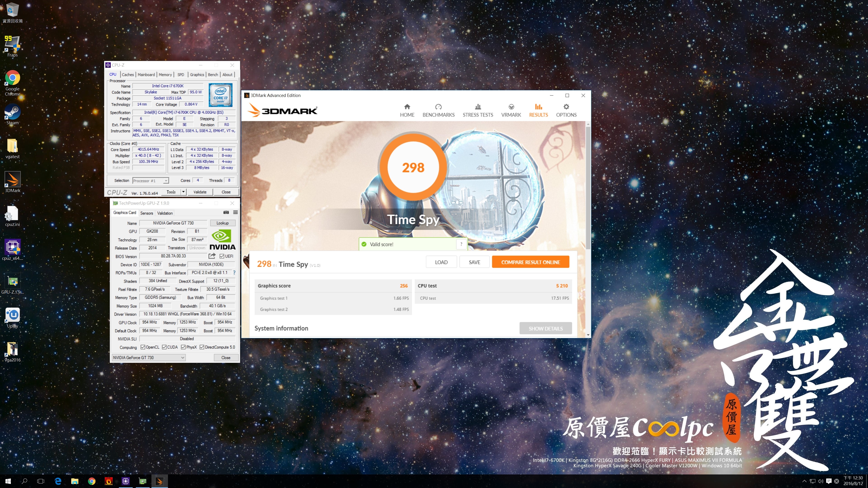Toggle the CUDA checkbox in GPU-Z
Image resolution: width=868 pixels, height=488 pixels.
(164, 347)
